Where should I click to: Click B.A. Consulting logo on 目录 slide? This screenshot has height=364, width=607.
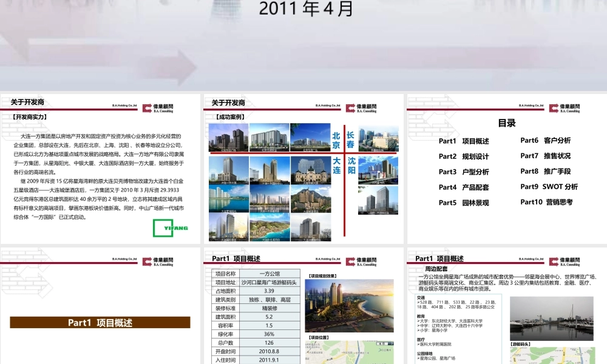point(565,109)
